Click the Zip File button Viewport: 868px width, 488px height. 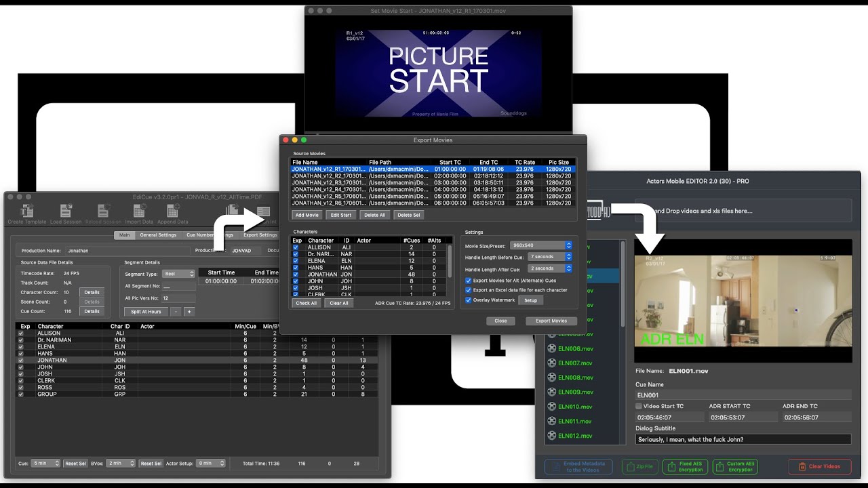pyautogui.click(x=639, y=467)
